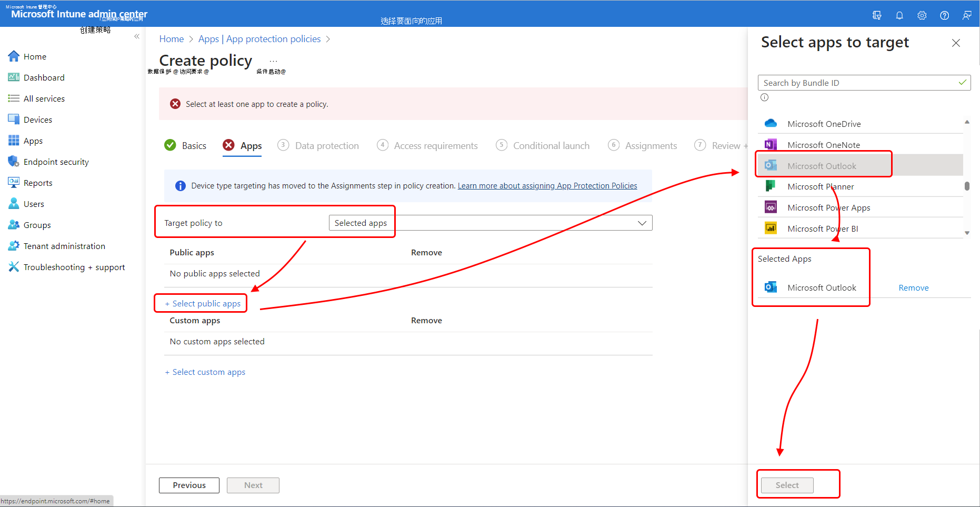Open the Groups sidebar icon
The height and width of the screenshot is (507, 980).
(x=14, y=225)
